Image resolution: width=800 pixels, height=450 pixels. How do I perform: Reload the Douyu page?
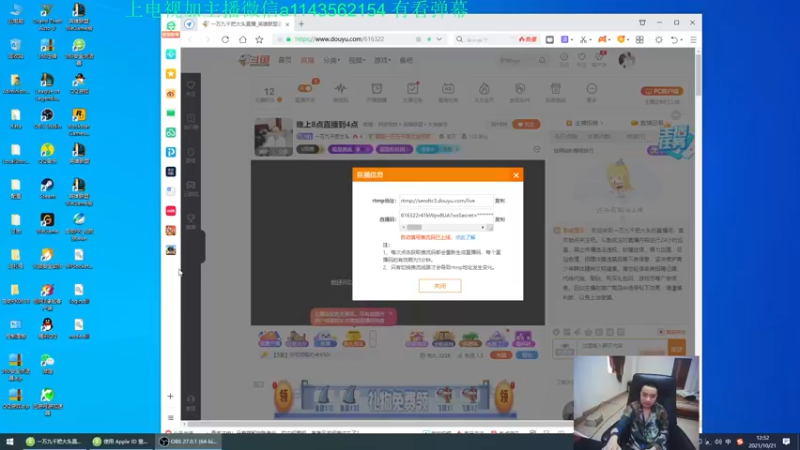225,39
